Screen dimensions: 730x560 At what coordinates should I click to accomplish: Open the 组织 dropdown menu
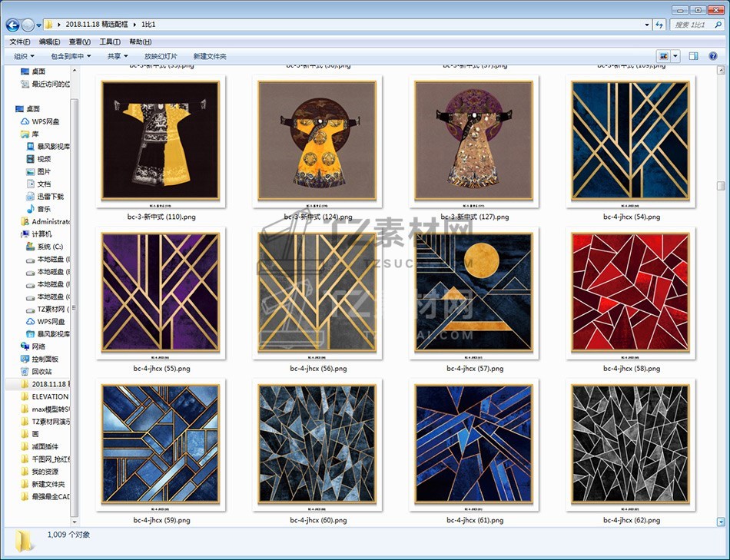[24, 56]
